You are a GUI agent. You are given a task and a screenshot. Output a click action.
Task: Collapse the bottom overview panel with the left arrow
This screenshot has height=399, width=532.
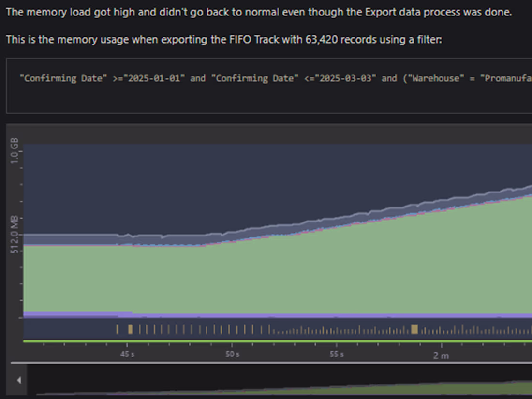pyautogui.click(x=18, y=380)
